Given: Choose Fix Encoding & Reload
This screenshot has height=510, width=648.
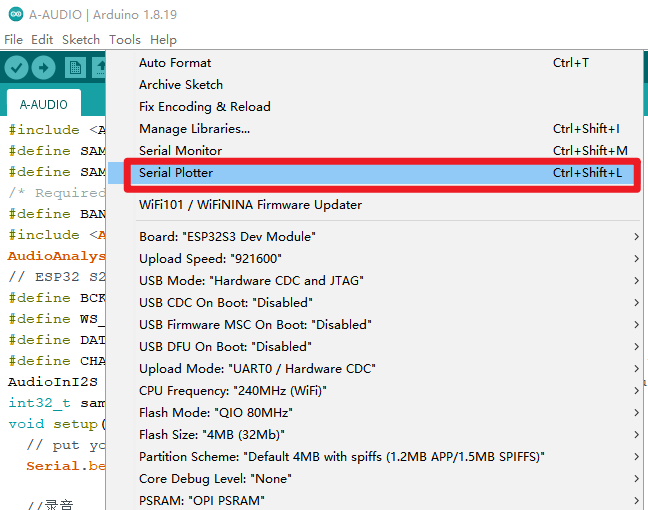Looking at the screenshot, I should (x=375, y=107).
